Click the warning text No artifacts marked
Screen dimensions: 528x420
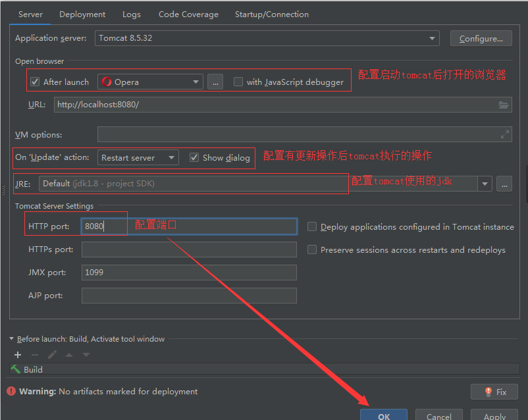(x=128, y=392)
